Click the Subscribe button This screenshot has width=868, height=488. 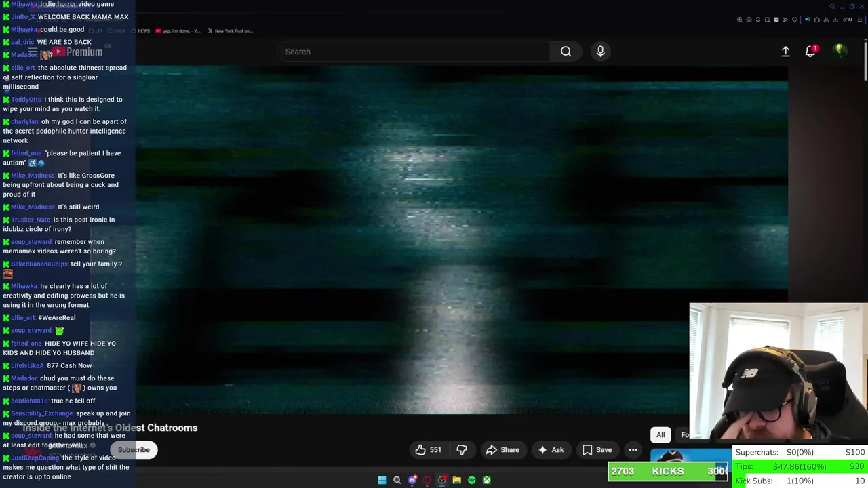tap(134, 450)
